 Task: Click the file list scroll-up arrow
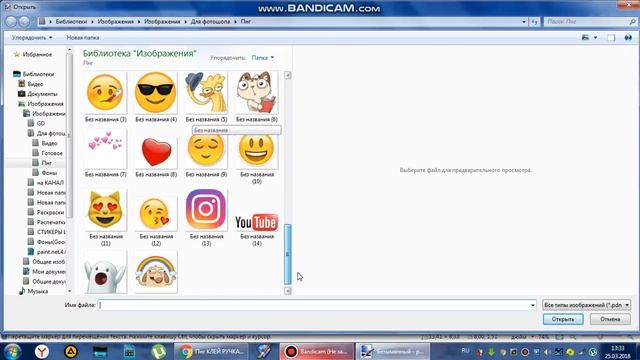288,75
